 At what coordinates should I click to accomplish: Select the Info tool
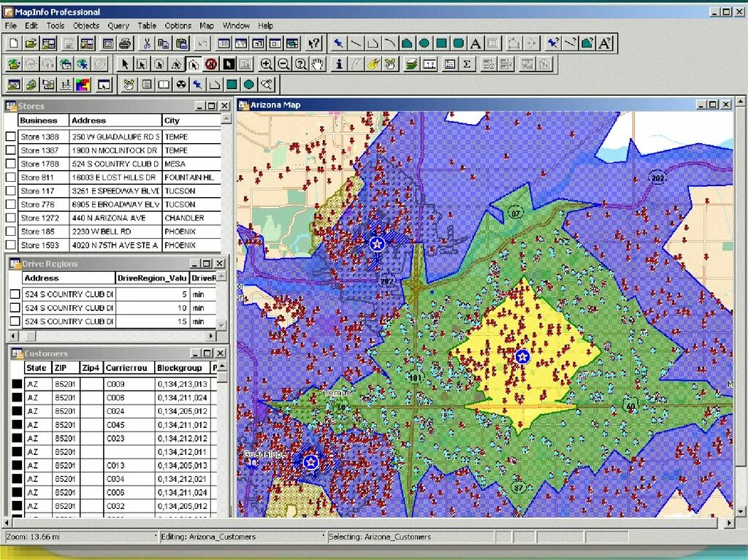point(339,64)
